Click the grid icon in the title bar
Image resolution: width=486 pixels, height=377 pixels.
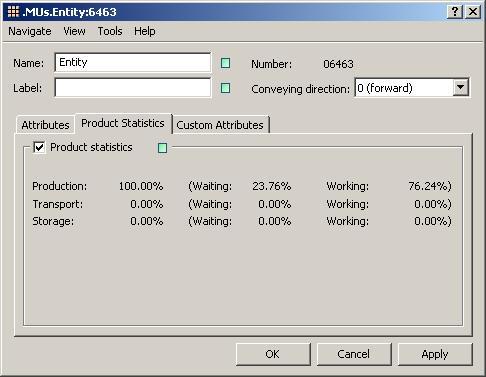click(13, 12)
